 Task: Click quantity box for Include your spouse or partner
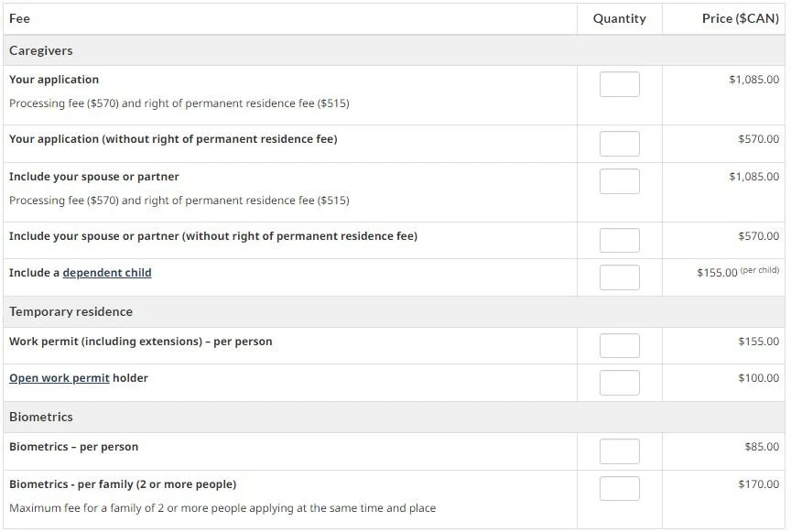619,181
